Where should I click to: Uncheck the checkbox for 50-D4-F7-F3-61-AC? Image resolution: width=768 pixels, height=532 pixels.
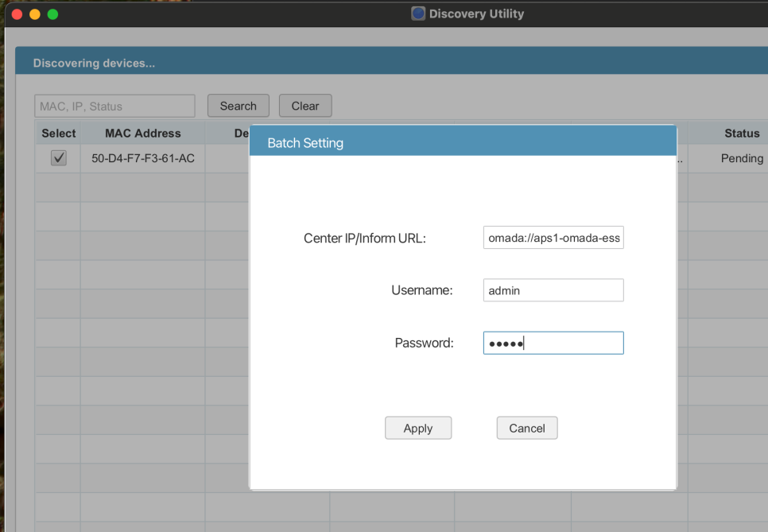[59, 157]
